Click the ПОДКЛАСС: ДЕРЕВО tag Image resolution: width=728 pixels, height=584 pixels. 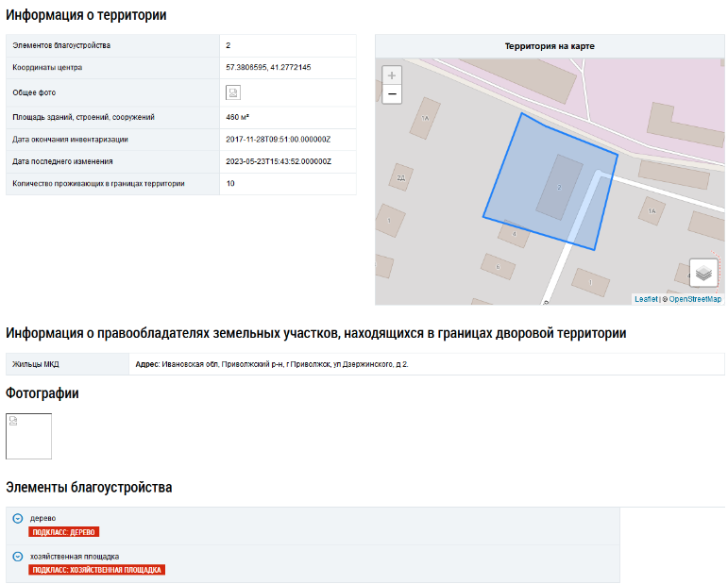click(64, 532)
